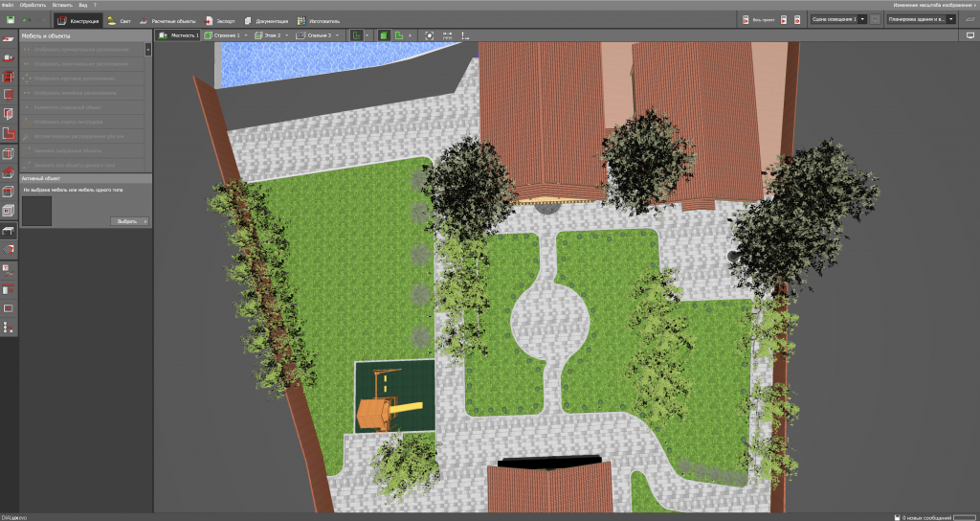The image size is (980, 521).
Task: Click the green Save icon
Action: [11, 19]
